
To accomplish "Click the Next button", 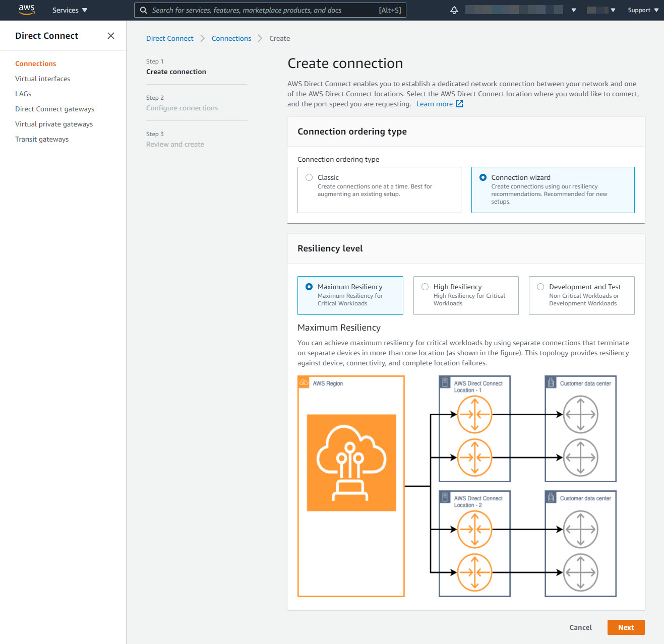I will click(x=626, y=627).
